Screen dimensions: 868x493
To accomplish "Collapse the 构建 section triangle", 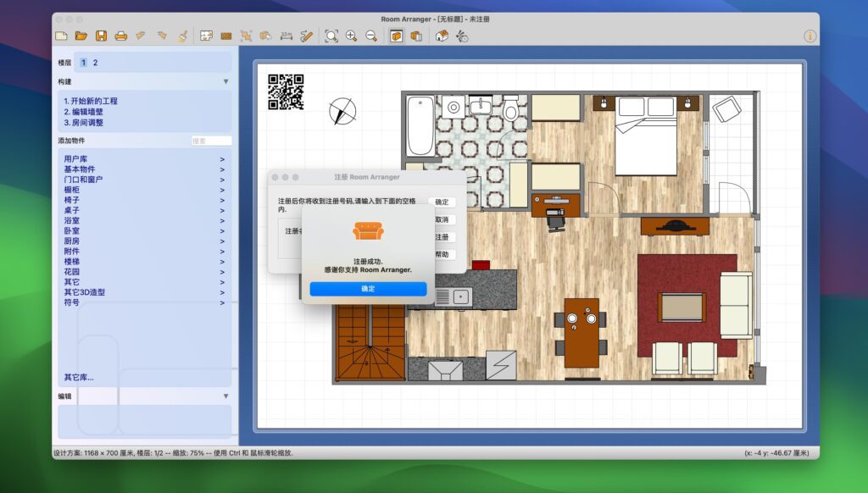I will 225,81.
